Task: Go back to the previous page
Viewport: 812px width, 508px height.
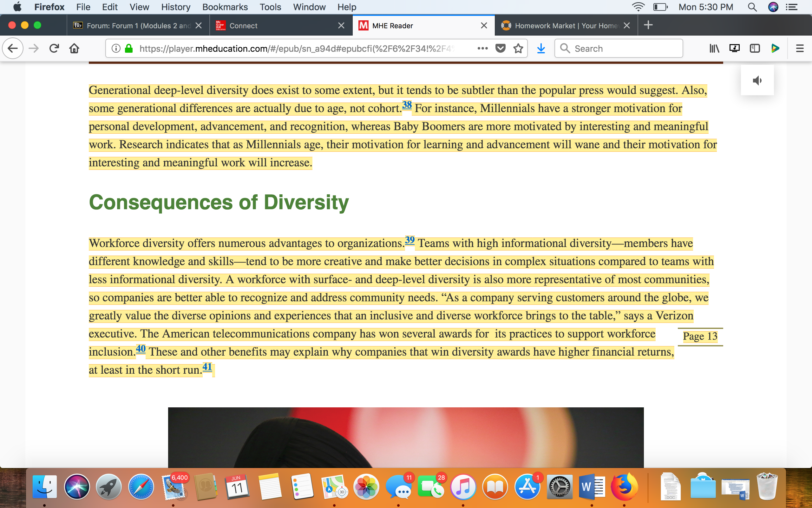Action: click(x=13, y=48)
